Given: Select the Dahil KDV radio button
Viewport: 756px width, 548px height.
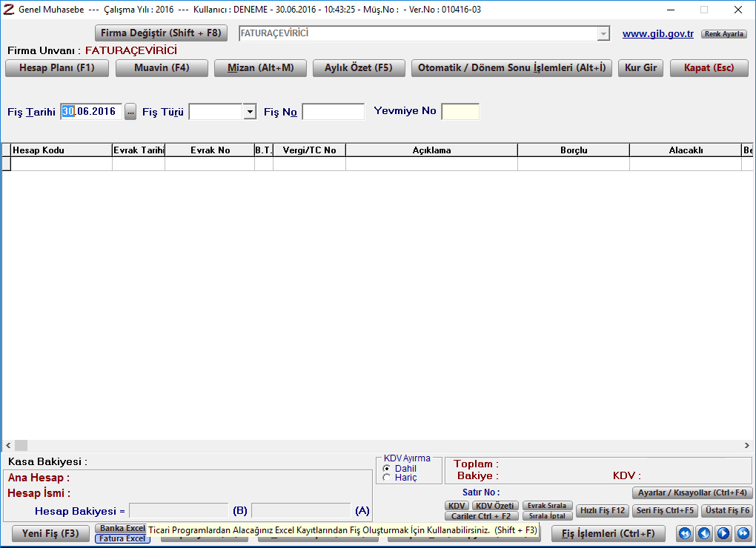Looking at the screenshot, I should pyautogui.click(x=387, y=469).
